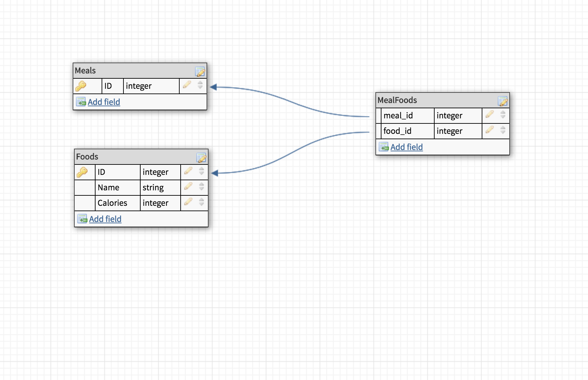
Task: Reorder the Meals ID field using arrows
Action: [x=200, y=85]
